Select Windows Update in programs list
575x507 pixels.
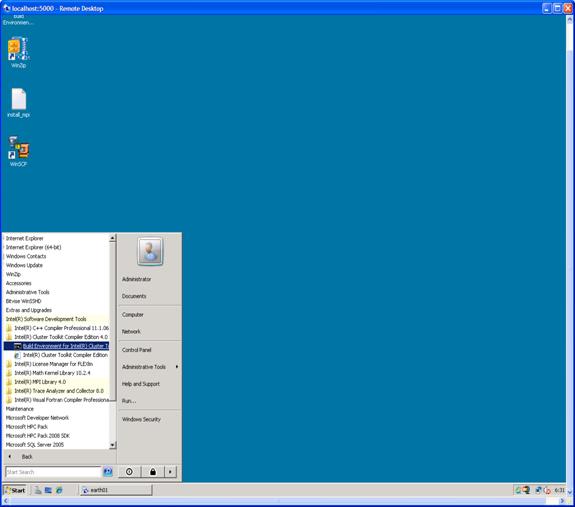pos(24,265)
